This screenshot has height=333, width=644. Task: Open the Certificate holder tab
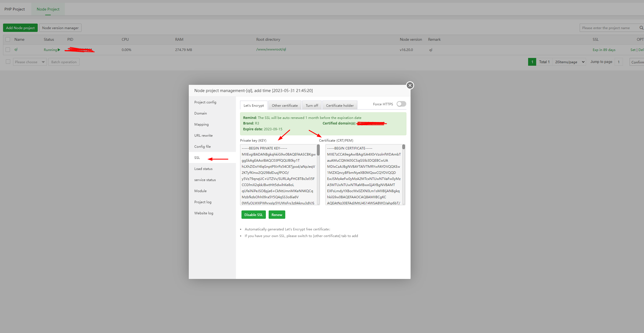pyautogui.click(x=340, y=105)
